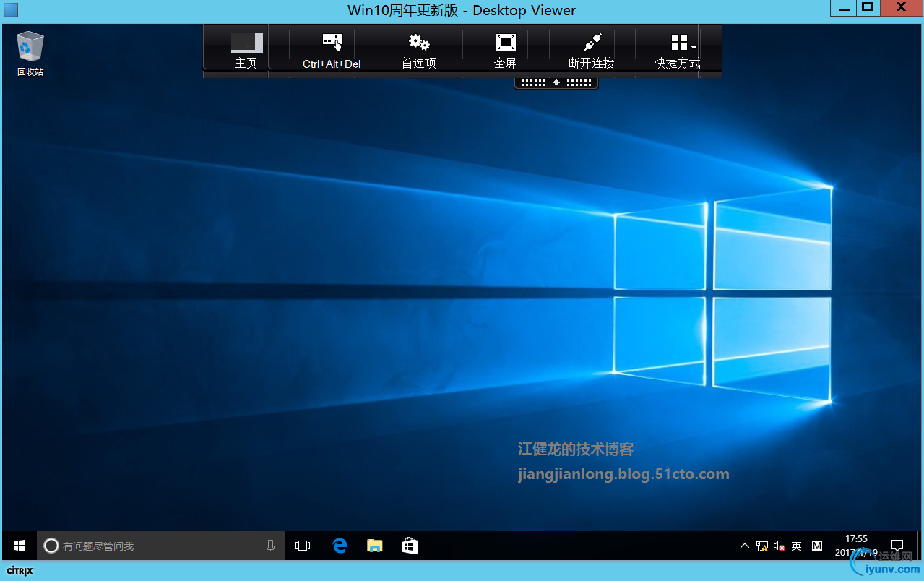
Task: Click the network status tray icon
Action: click(762, 546)
